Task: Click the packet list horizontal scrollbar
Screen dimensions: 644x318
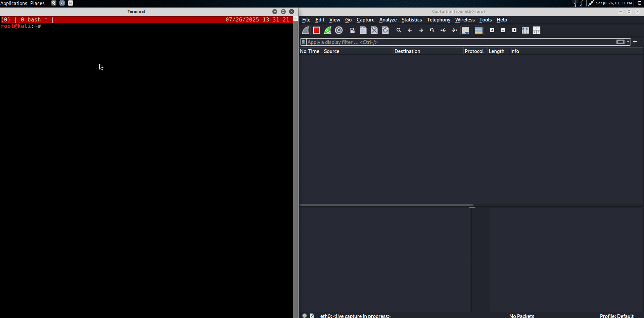Action: point(386,205)
